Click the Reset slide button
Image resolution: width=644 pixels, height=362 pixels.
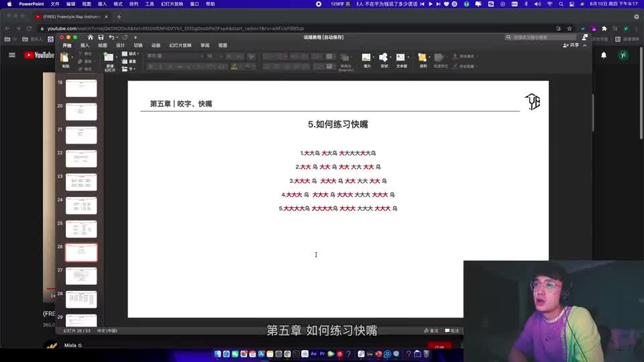click(129, 61)
